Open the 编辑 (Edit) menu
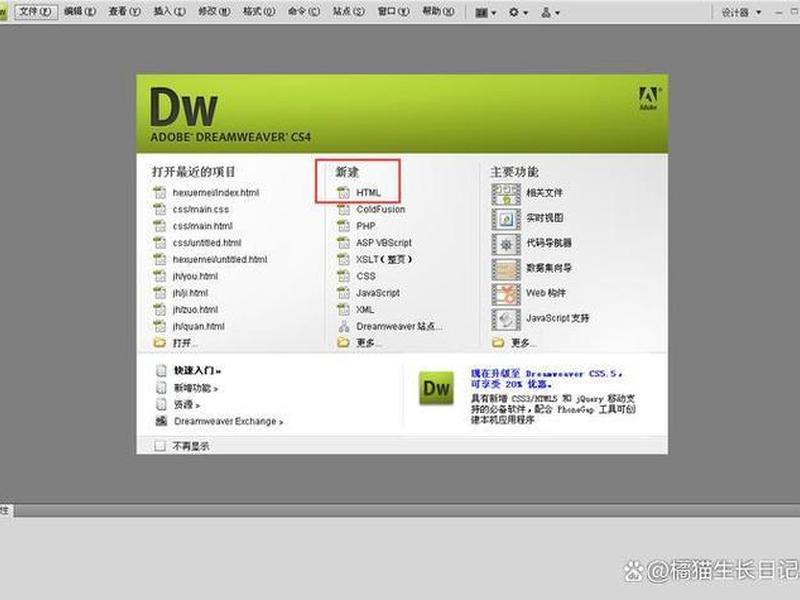Screen dimensions: 800x600 80,11
